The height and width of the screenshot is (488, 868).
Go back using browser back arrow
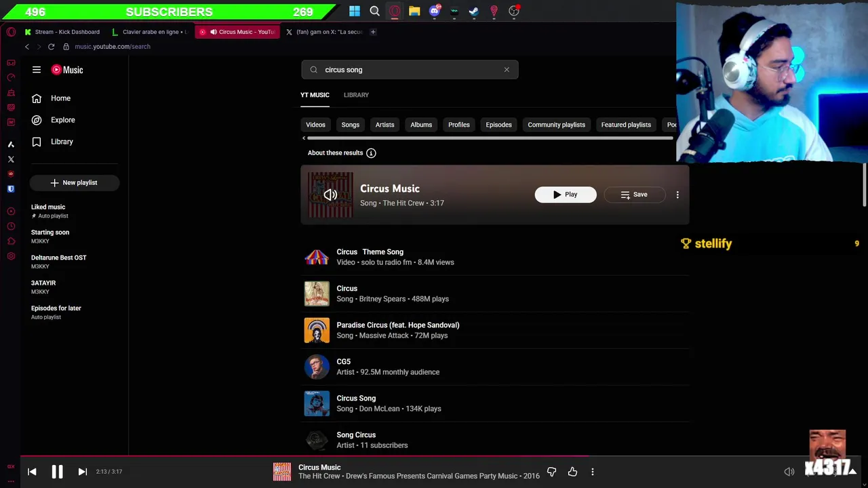tap(27, 47)
